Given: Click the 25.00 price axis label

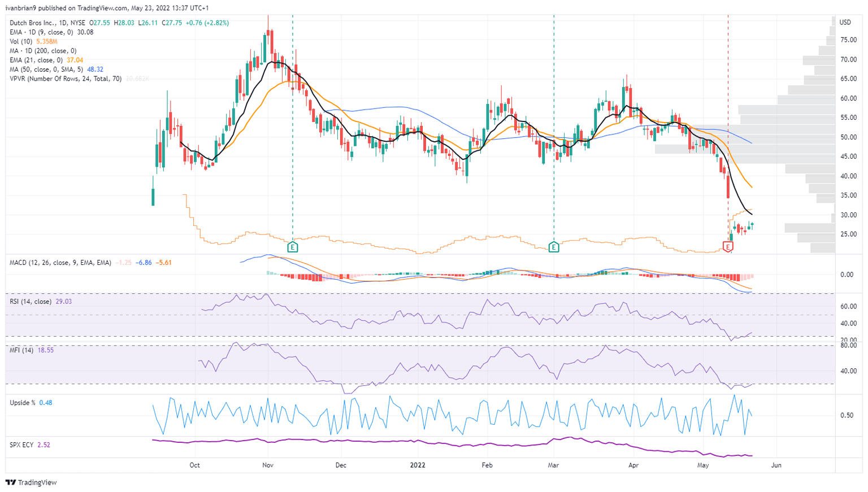Looking at the screenshot, I should pyautogui.click(x=848, y=234).
